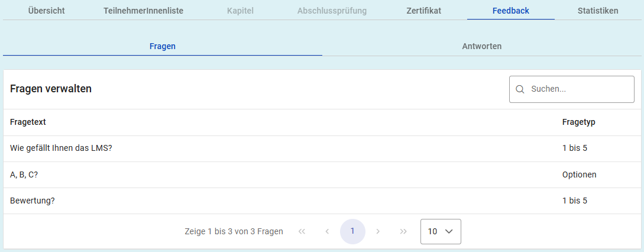Go to first page of questions
The width and height of the screenshot is (644, 252).
pos(302,231)
